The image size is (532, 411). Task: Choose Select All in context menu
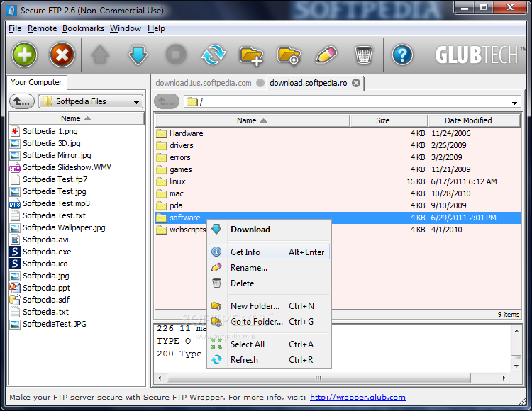269,344
